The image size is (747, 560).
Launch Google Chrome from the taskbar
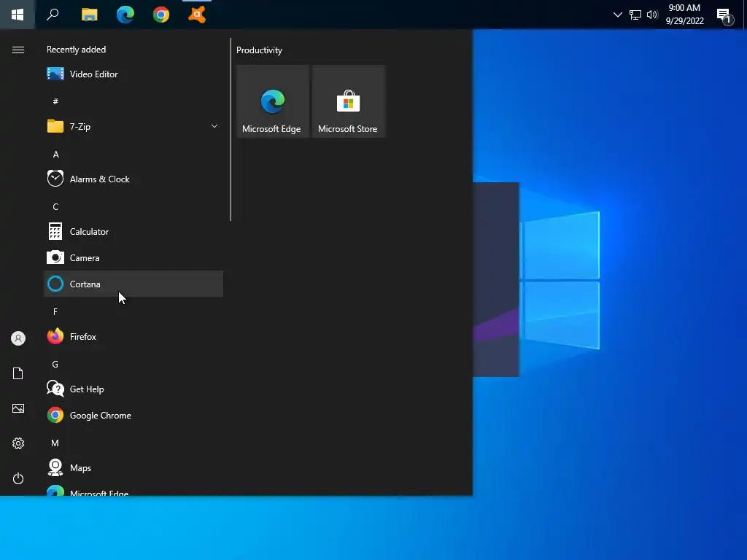(161, 15)
